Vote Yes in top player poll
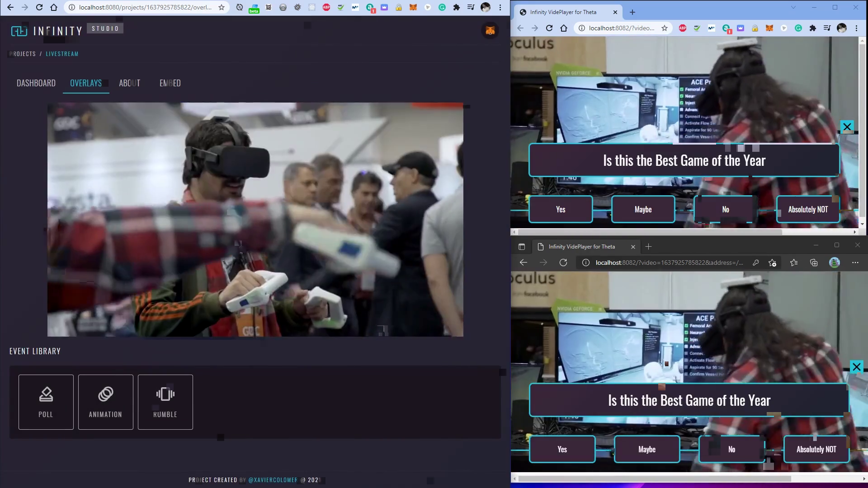868x488 pixels. click(x=561, y=209)
